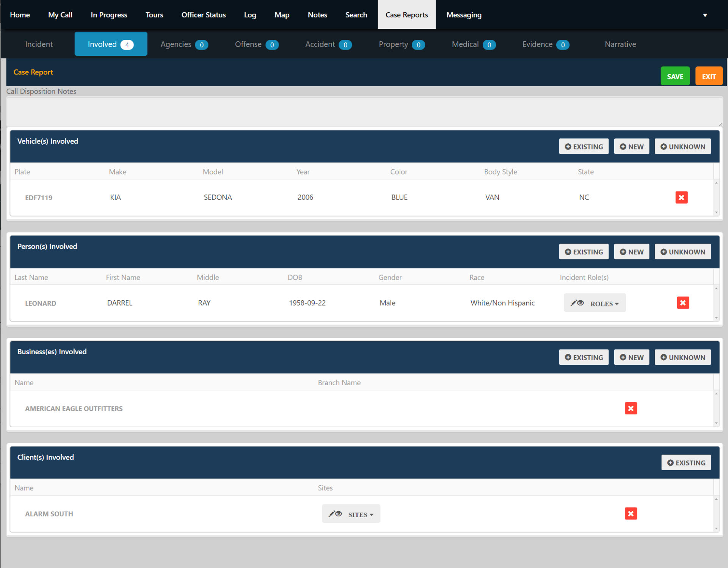Click the Vehicle(s) Involved list scrollbar
This screenshot has height=568, width=728.
coord(716,197)
